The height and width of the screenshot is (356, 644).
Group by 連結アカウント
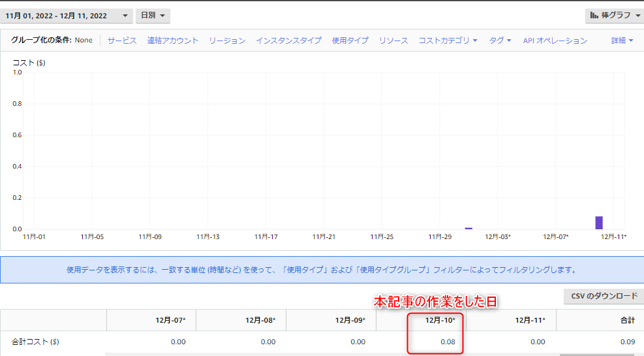click(172, 40)
